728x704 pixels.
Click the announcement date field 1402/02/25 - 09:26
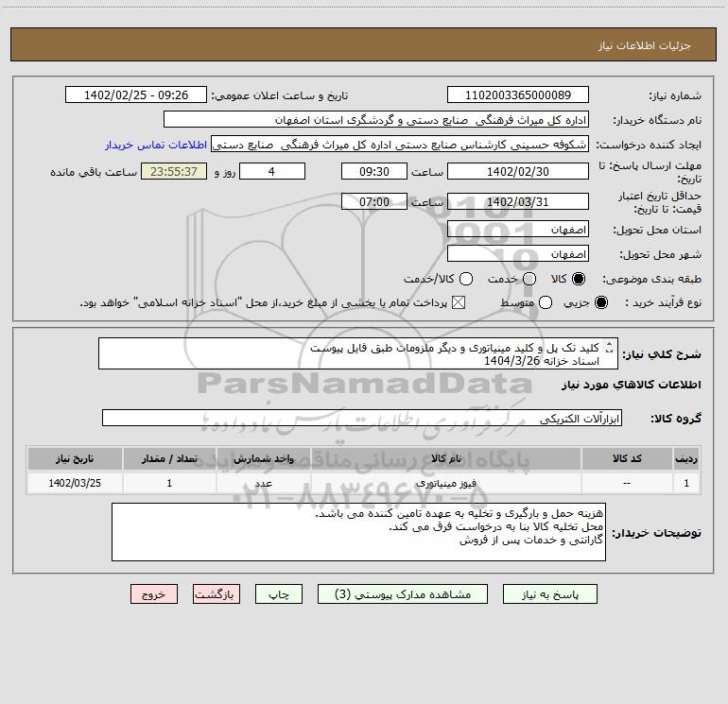point(136,94)
